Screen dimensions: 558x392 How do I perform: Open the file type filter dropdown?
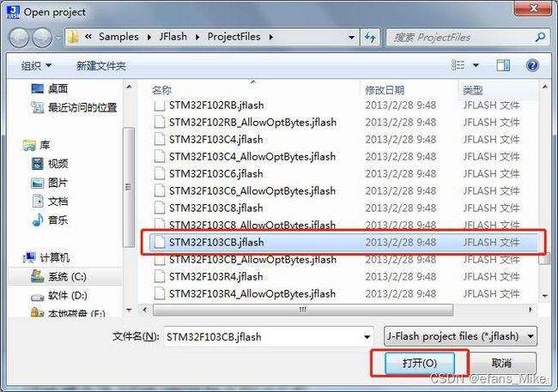click(x=460, y=336)
